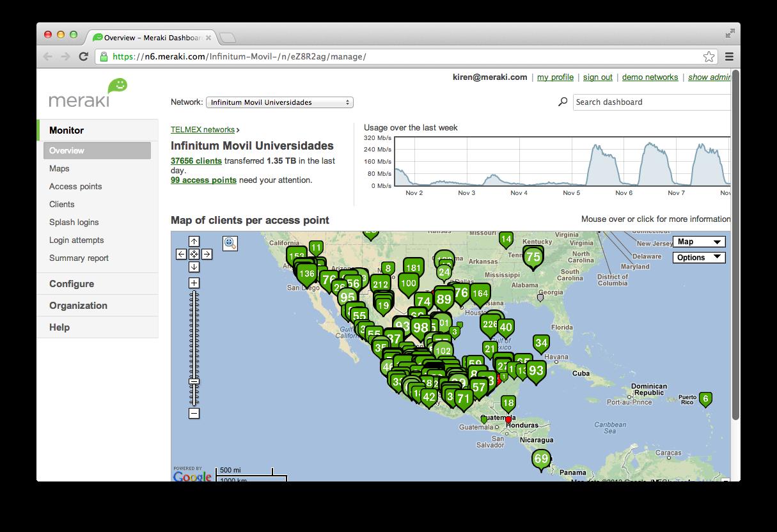The image size is (777, 532).
Task: Click the map magnifier zoom tool
Action: (230, 243)
